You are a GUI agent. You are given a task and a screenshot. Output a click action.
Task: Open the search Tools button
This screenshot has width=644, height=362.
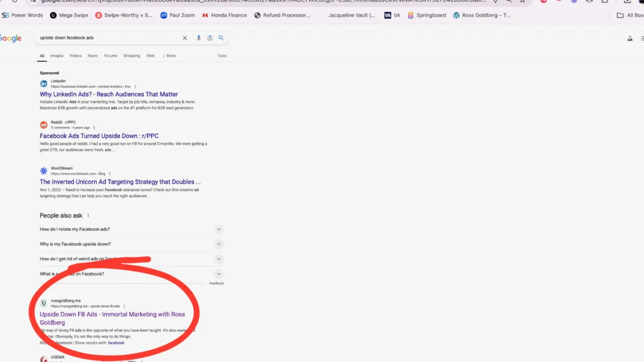click(222, 56)
